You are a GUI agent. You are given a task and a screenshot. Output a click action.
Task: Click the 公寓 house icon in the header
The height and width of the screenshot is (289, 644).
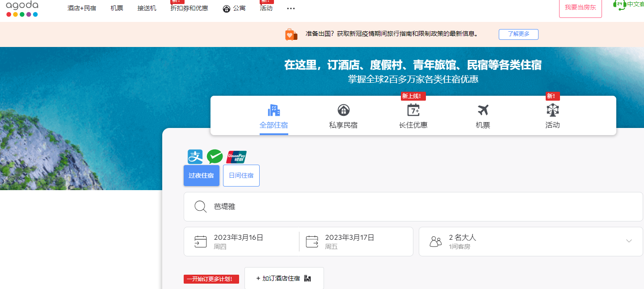[227, 8]
